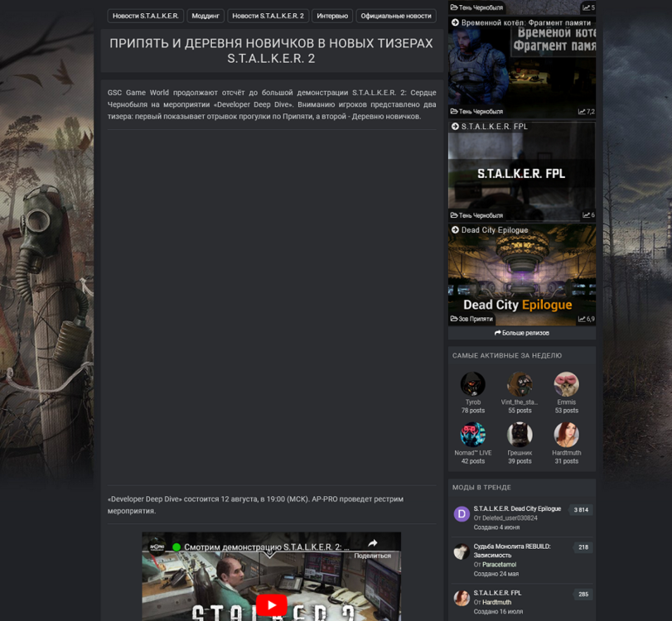Viewport: 672px width, 621px height.
Task: Click the 218 count badge
Action: [583, 547]
